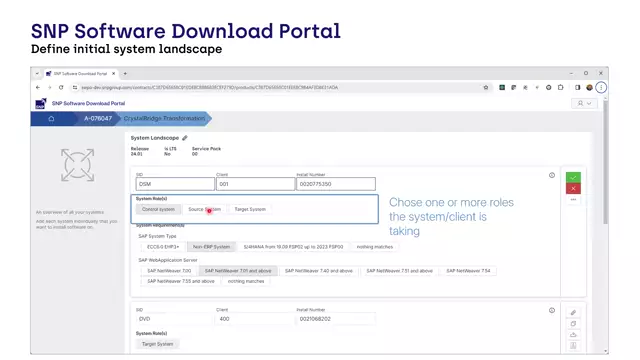Select SAP NetWeaver 7.54
640x360 pixels.
tap(468, 271)
